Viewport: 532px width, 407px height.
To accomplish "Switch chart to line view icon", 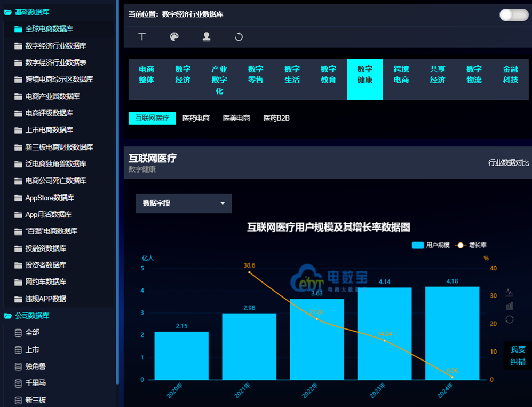I will click(x=509, y=292).
